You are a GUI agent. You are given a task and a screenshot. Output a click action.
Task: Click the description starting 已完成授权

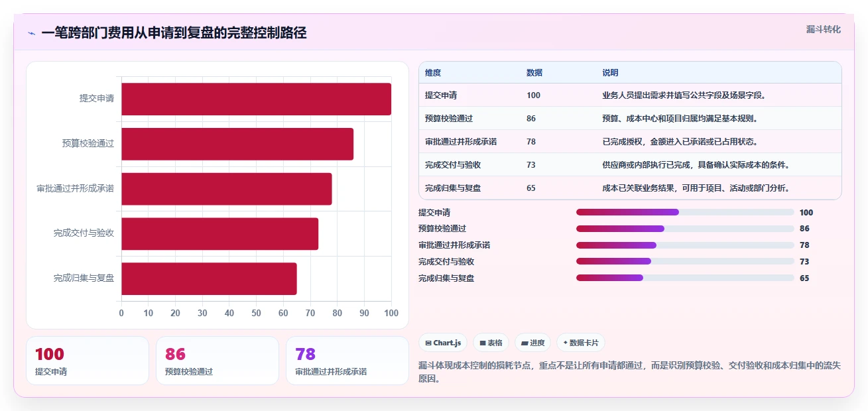[x=680, y=142]
